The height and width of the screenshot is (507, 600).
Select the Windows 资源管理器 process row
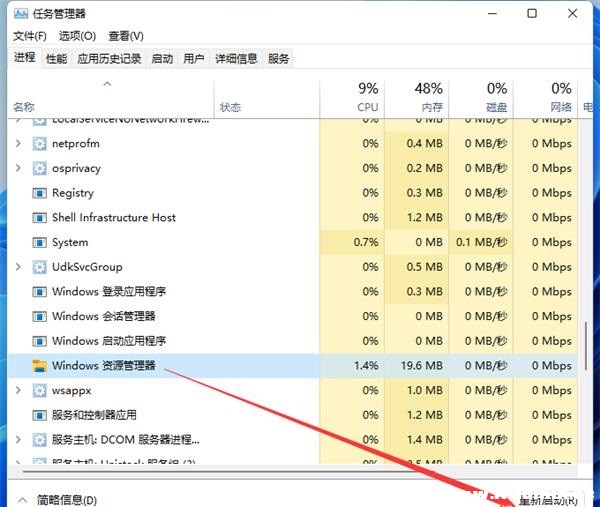coord(293,366)
